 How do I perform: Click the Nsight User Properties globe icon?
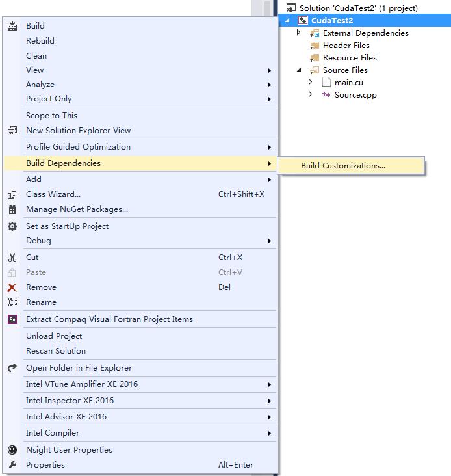click(12, 450)
